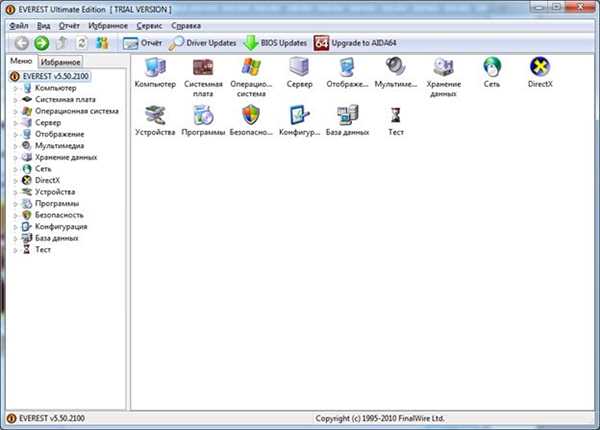
Task: Expand the Сервер tree node
Action: pyautogui.click(x=16, y=123)
